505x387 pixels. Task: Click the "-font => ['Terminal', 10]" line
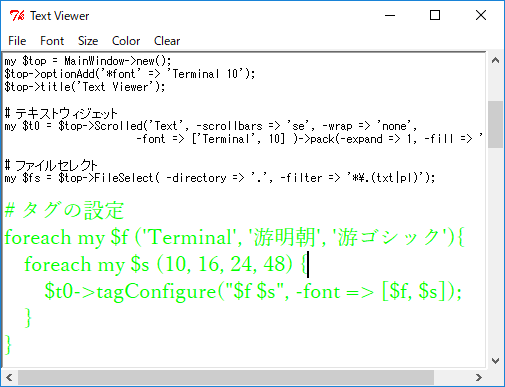point(309,139)
